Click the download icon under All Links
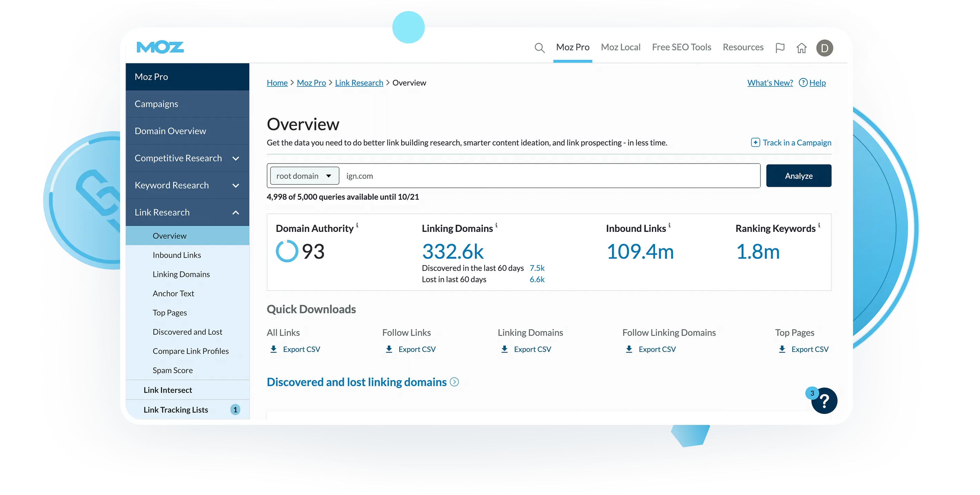The width and height of the screenshot is (980, 495). (x=274, y=349)
